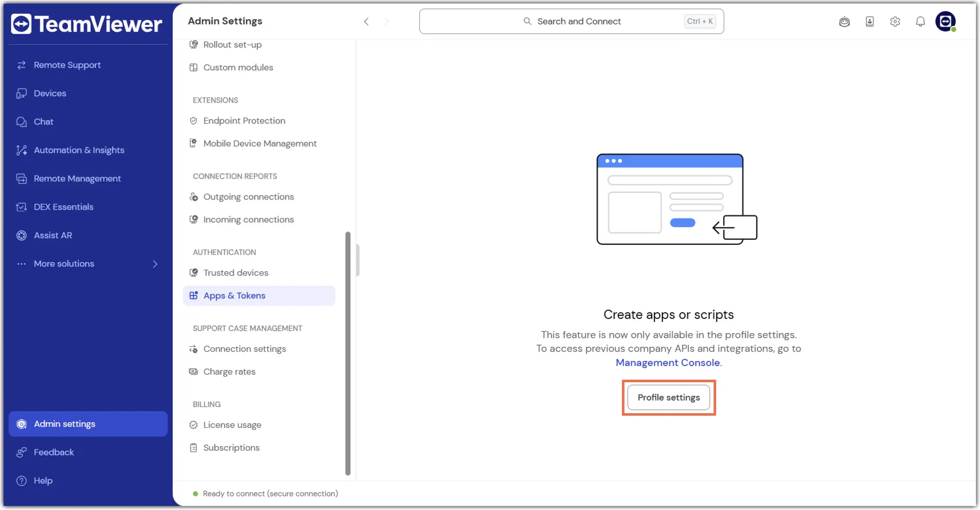The height and width of the screenshot is (510, 980).
Task: Click the Mobile Device Management icon
Action: tap(194, 143)
